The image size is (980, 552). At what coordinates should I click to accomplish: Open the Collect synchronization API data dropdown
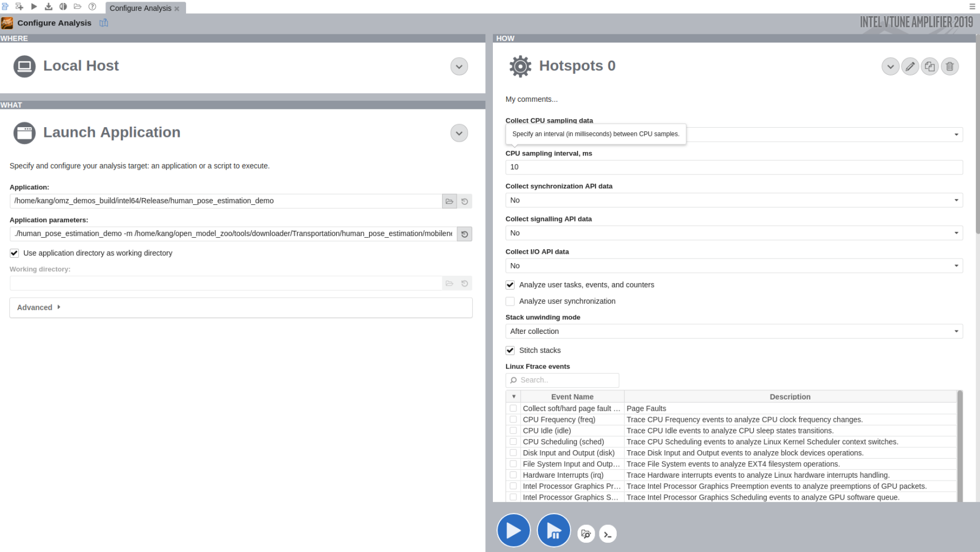pos(734,200)
